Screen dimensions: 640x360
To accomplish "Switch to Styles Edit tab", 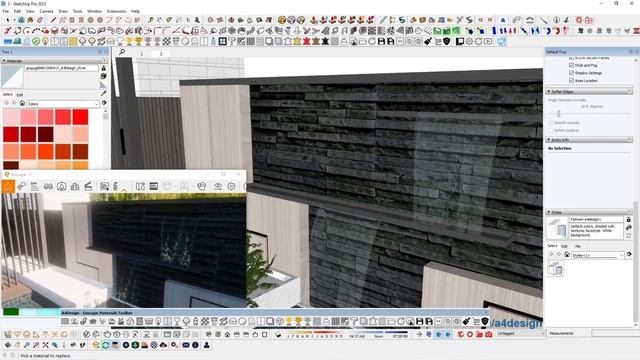I will (564, 246).
